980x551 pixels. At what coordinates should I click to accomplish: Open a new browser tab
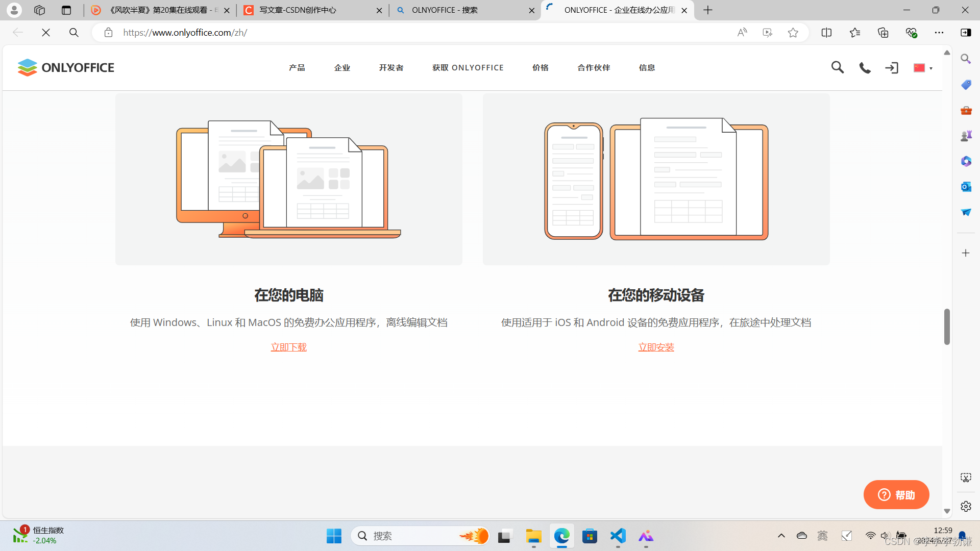[708, 10]
